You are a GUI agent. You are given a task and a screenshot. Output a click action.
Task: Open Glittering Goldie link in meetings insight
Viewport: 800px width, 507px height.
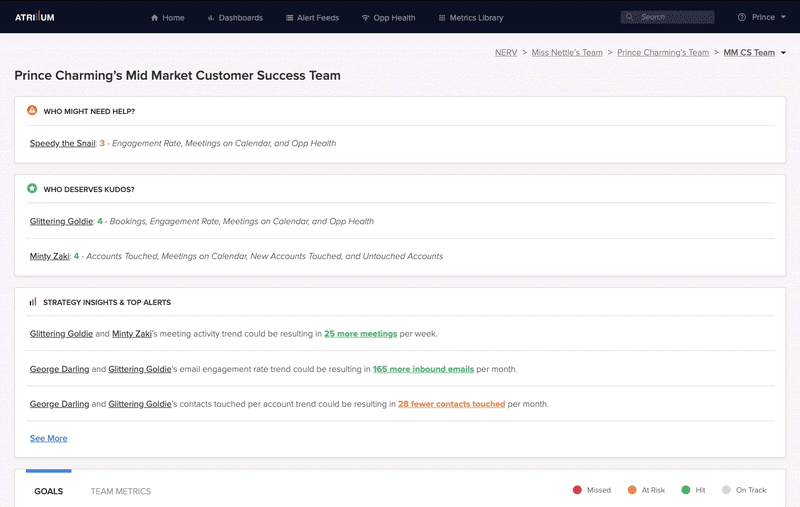(61, 334)
